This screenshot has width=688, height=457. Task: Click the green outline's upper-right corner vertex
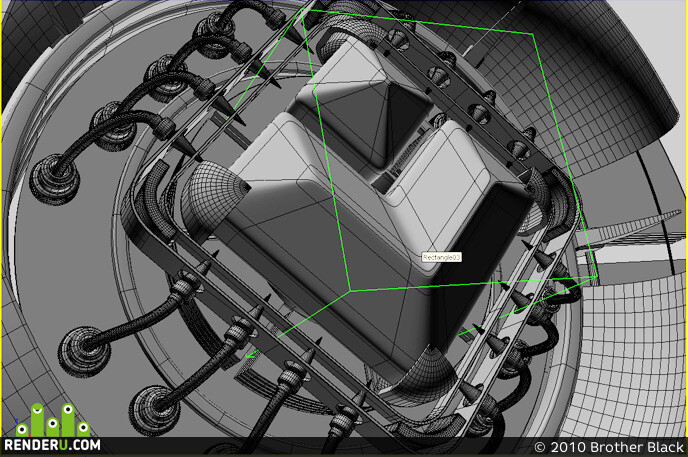[x=533, y=34]
